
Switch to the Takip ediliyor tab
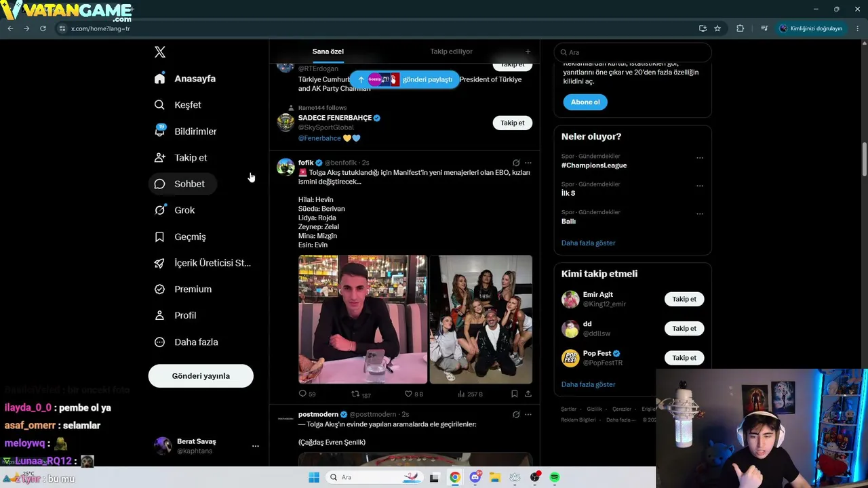(x=451, y=52)
